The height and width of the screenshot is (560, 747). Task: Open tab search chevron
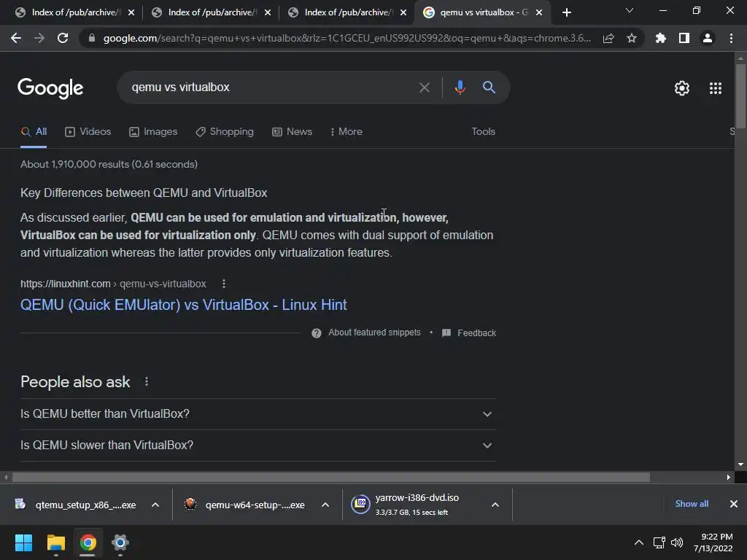click(x=630, y=10)
